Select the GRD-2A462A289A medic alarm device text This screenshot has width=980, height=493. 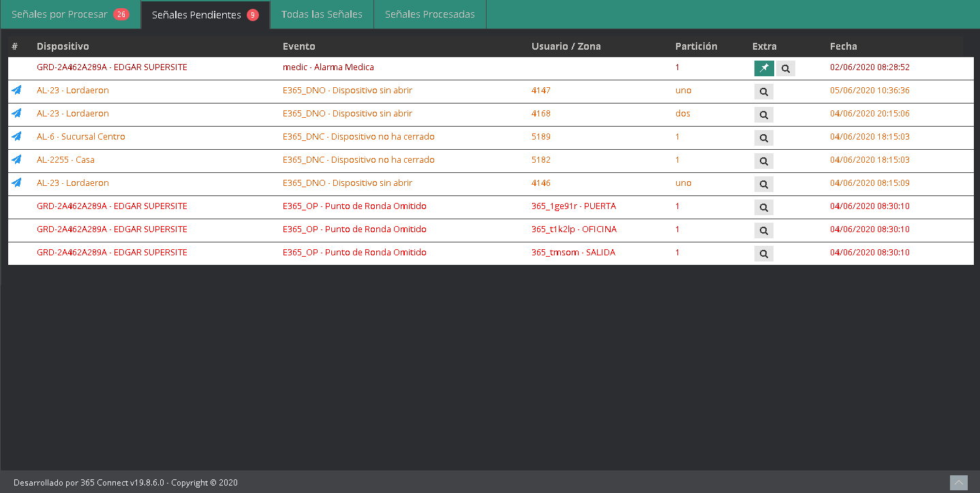click(112, 67)
